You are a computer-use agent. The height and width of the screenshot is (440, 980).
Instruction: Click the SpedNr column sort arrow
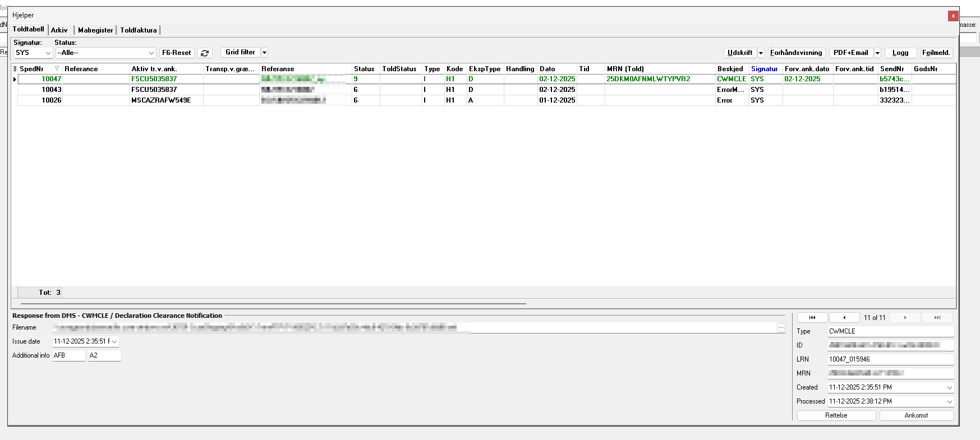tap(57, 69)
